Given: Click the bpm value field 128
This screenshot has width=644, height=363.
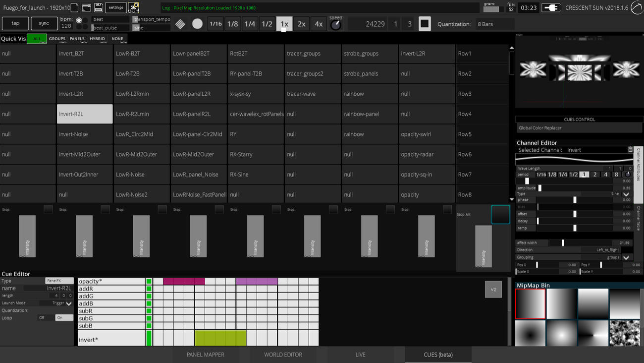Looking at the screenshot, I should [x=66, y=26].
